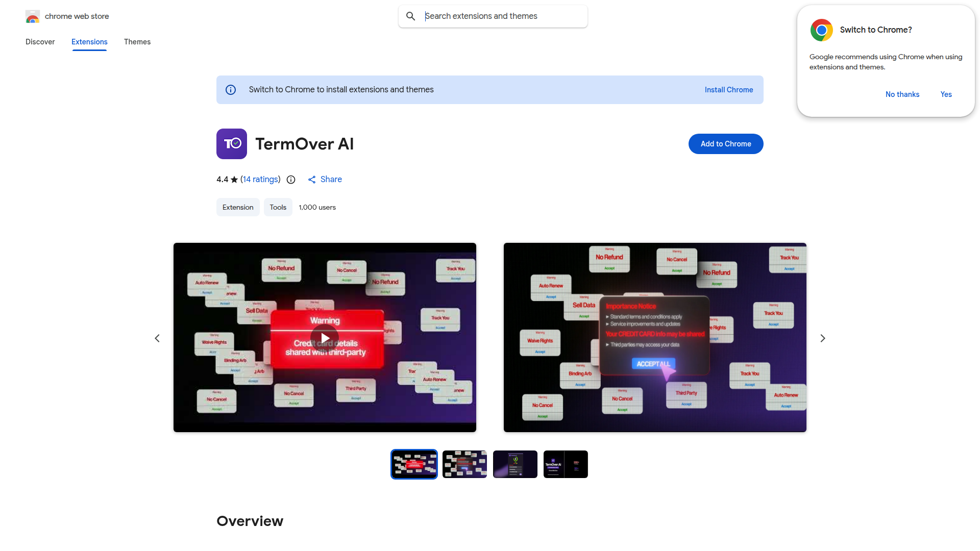Go to next screenshot with right chevron
980x551 pixels.
[x=822, y=338]
